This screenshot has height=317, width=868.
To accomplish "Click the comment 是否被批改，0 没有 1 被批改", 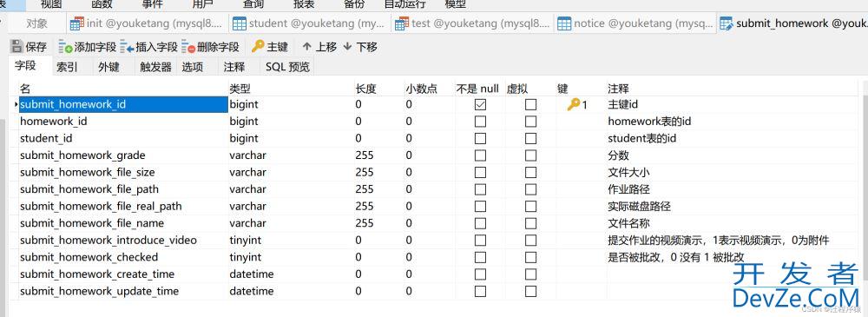I will tap(675, 257).
